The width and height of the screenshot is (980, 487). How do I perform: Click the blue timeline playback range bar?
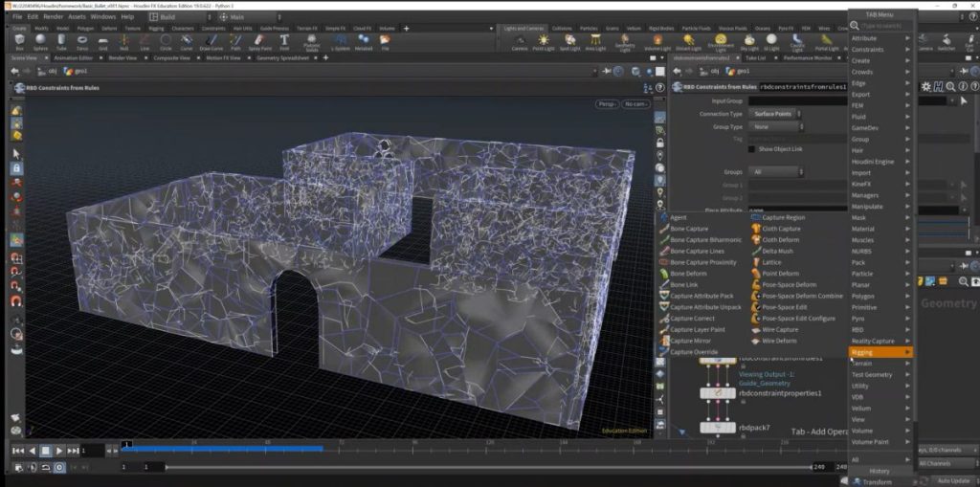point(222,448)
